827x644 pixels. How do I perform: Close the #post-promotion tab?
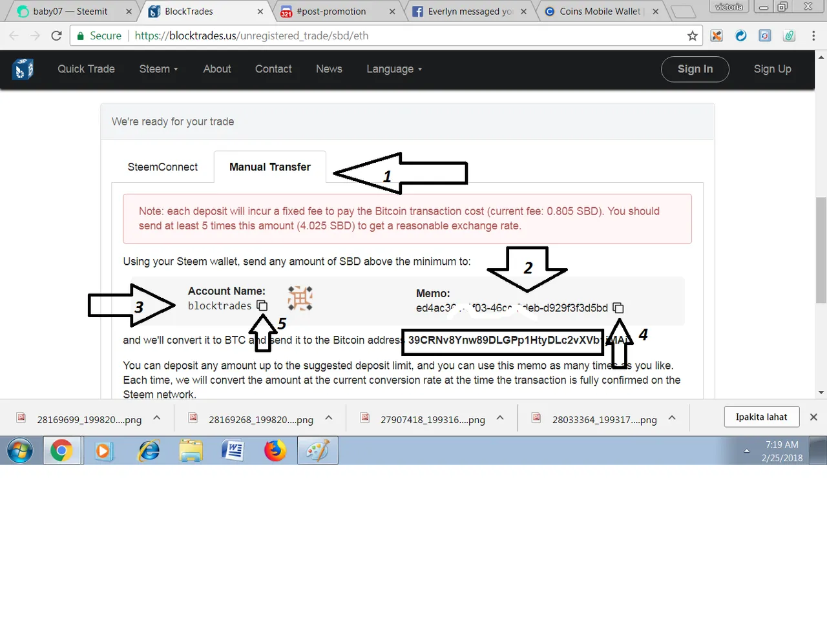click(392, 12)
